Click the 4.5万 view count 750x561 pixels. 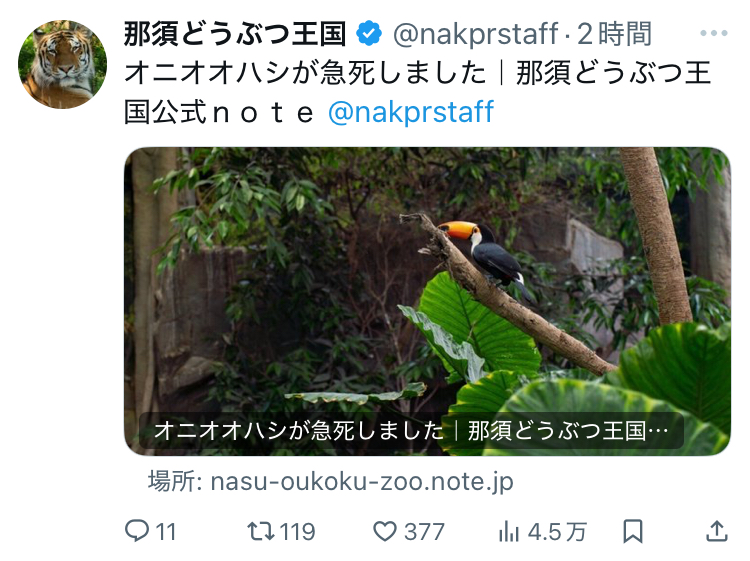[557, 531]
